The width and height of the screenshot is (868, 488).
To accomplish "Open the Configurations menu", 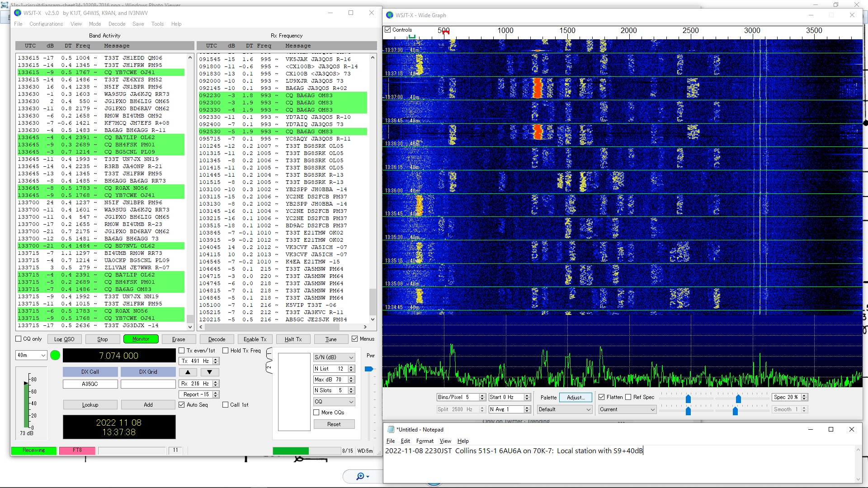I will (x=46, y=24).
